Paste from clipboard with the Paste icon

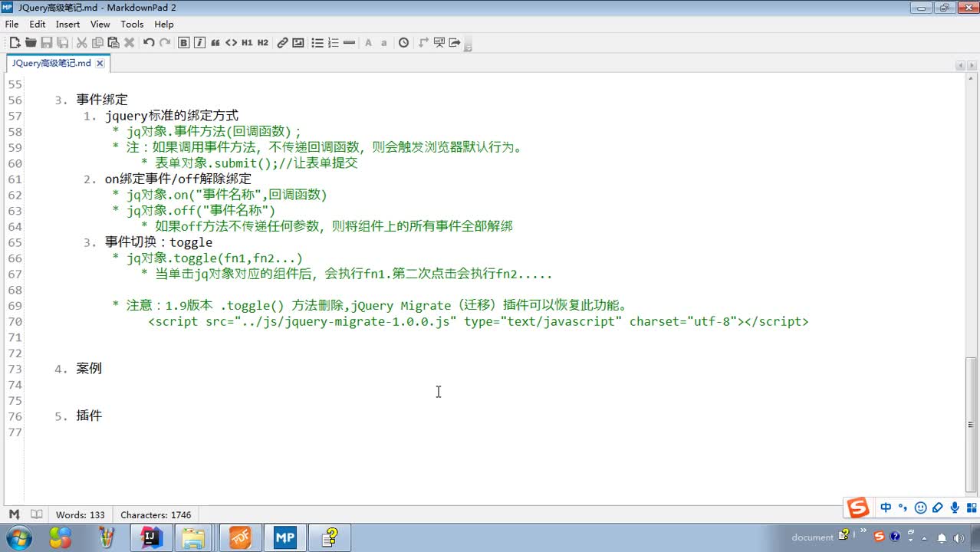113,43
